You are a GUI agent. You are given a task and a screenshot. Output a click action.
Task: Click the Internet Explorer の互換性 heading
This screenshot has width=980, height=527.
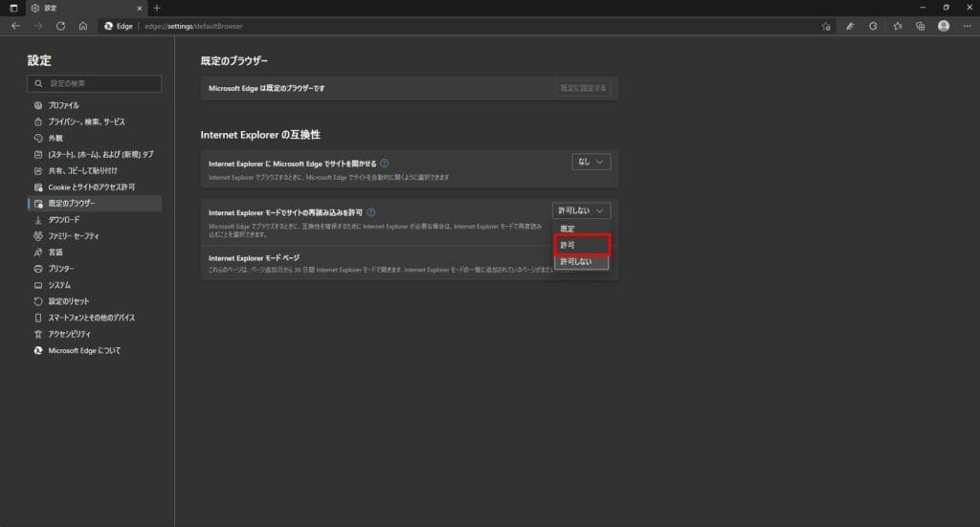pyautogui.click(x=260, y=134)
